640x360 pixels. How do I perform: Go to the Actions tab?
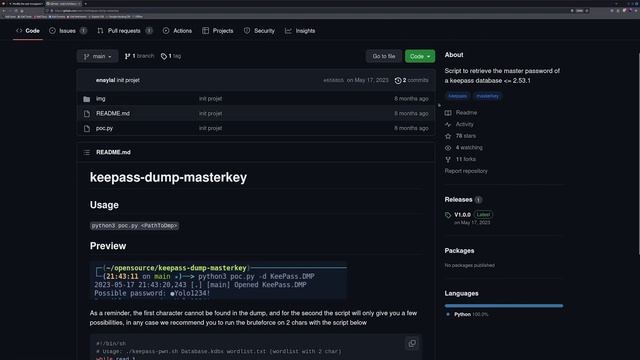177,31
